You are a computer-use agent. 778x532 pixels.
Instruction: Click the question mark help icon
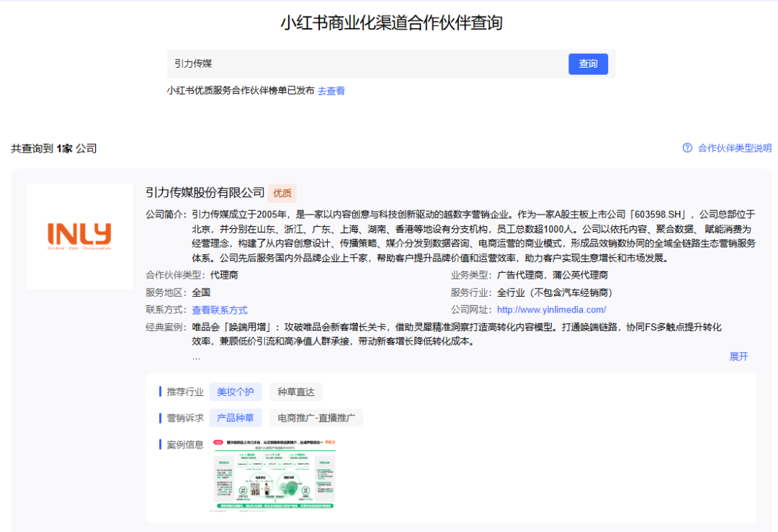[687, 148]
